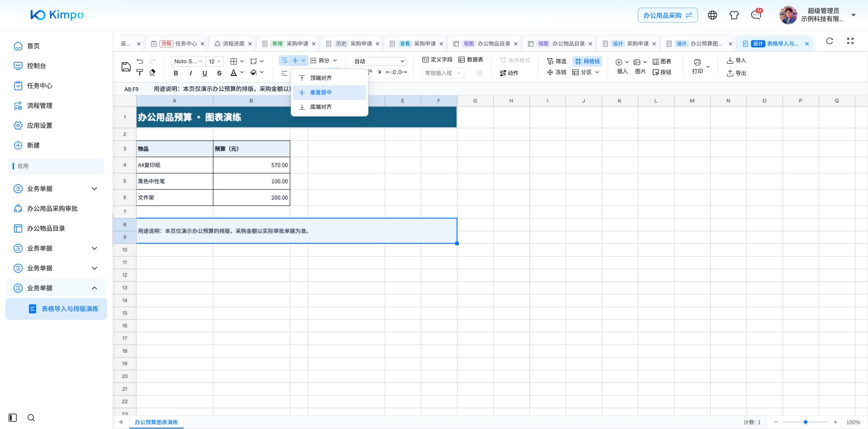Viewport: 868px width, 429px height.
Task: Open the language globe icon
Action: pos(712,15)
